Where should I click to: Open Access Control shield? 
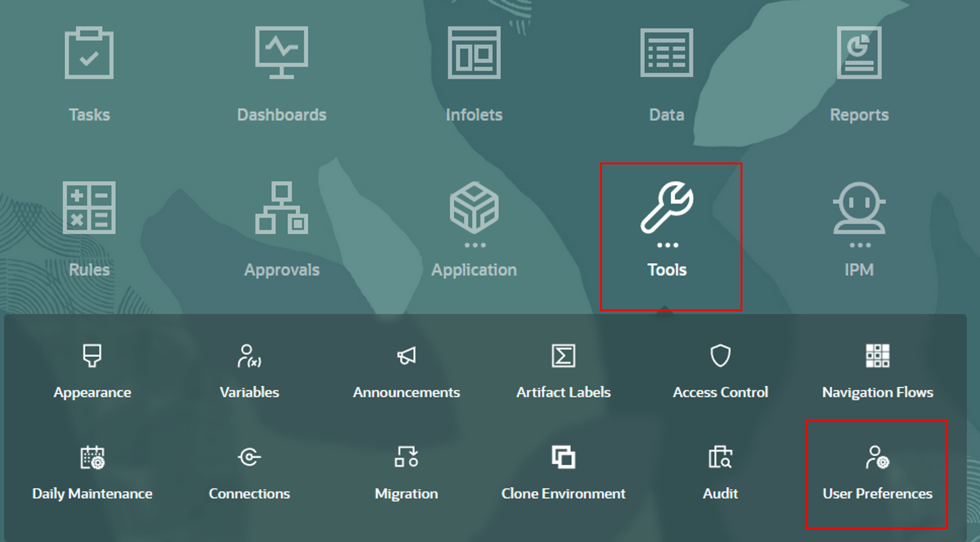(x=720, y=356)
